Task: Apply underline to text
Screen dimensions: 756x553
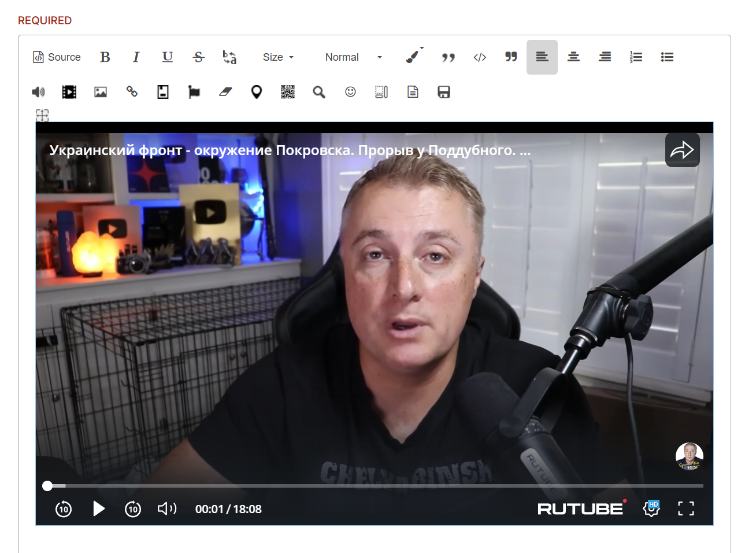Action: (x=168, y=57)
